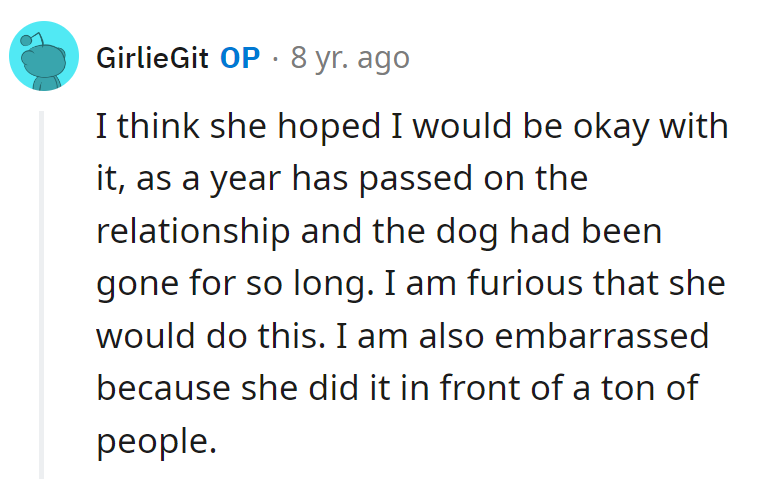Click the dot separator before the timestamp
This screenshot has height=479, width=768.
(275, 58)
